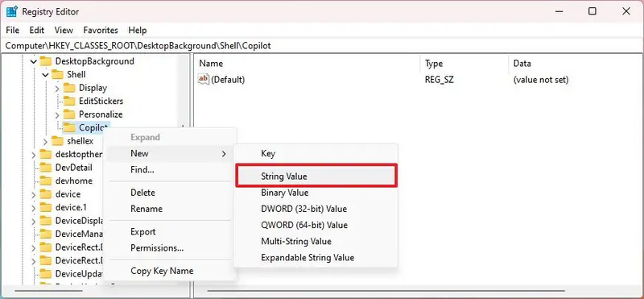644x299 pixels.
Task: Select the devhome tree item label
Action: click(x=74, y=181)
